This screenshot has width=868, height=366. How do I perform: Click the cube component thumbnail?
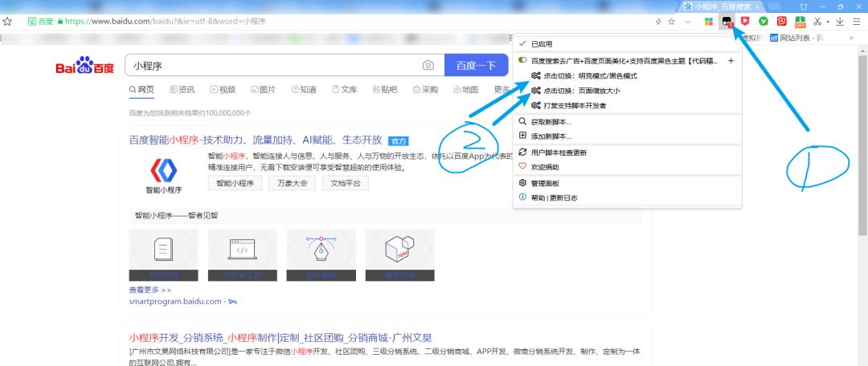click(399, 255)
